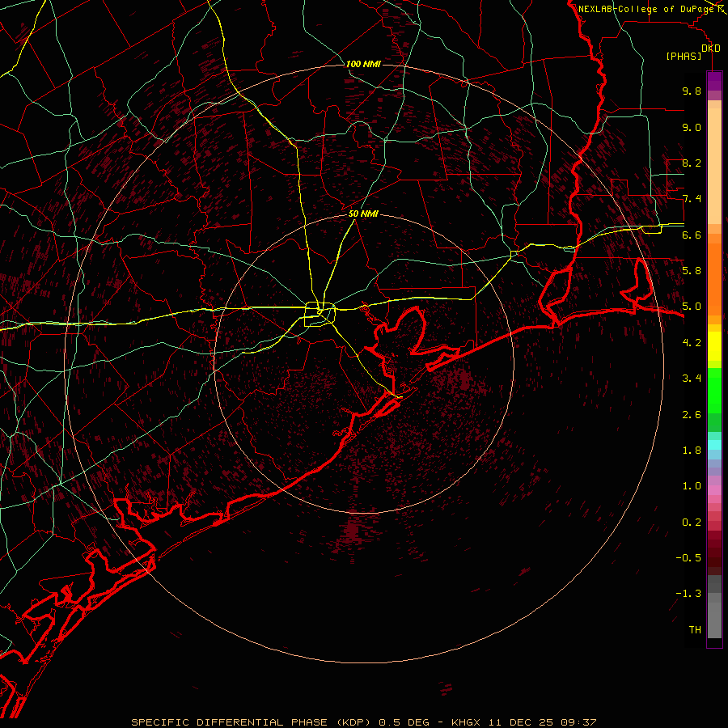Pick the yellow segment of color bar
Viewport: 728px width, 728px height.
(714, 346)
